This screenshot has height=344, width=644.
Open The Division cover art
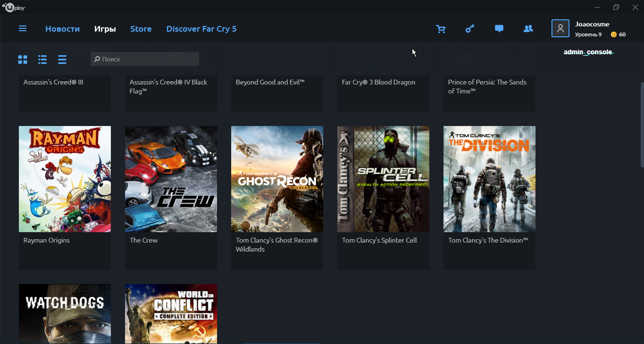489,179
